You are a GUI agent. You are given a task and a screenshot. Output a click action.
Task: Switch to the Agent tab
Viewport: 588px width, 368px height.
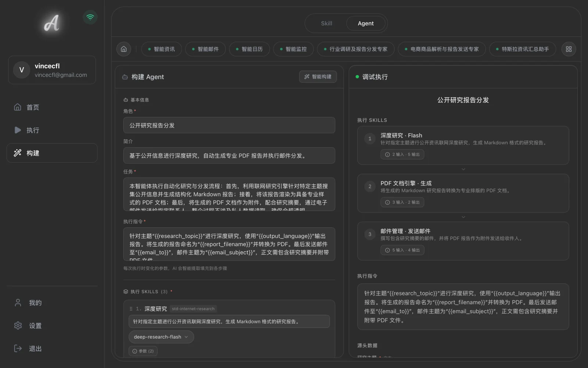(366, 23)
